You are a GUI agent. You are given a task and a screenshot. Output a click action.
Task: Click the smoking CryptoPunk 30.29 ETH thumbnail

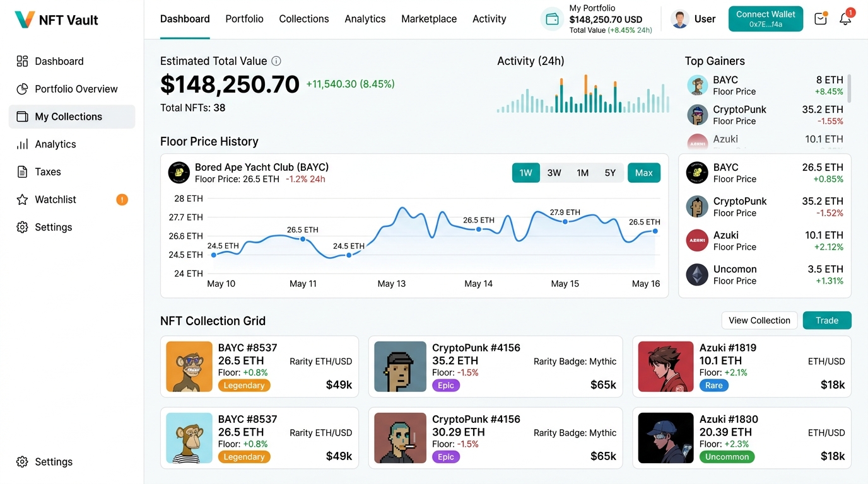400,438
